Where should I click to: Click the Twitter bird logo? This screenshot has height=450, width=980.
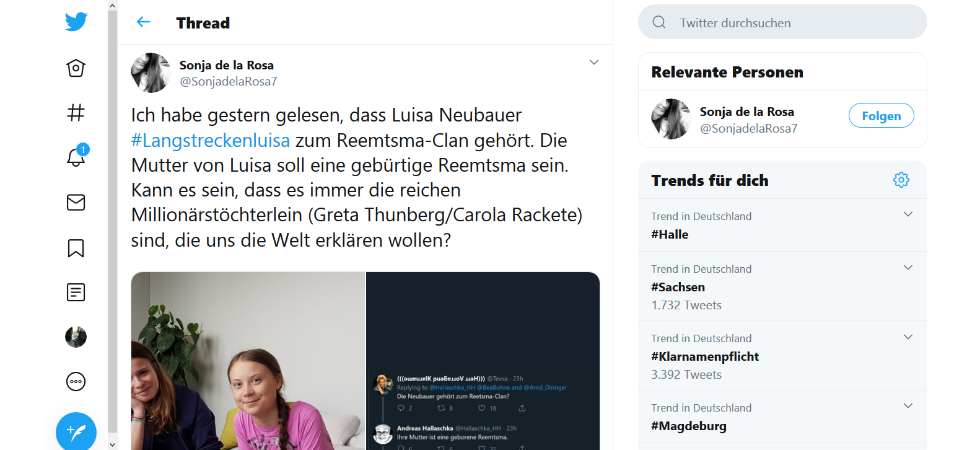[x=76, y=22]
